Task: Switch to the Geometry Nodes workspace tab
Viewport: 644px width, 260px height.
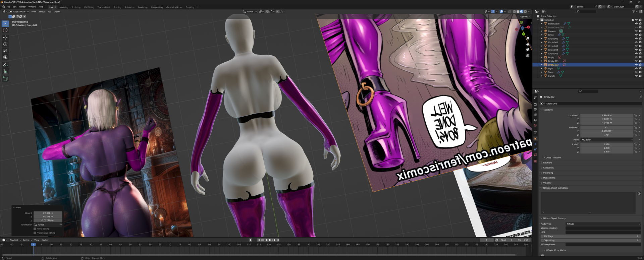Action: tap(174, 7)
